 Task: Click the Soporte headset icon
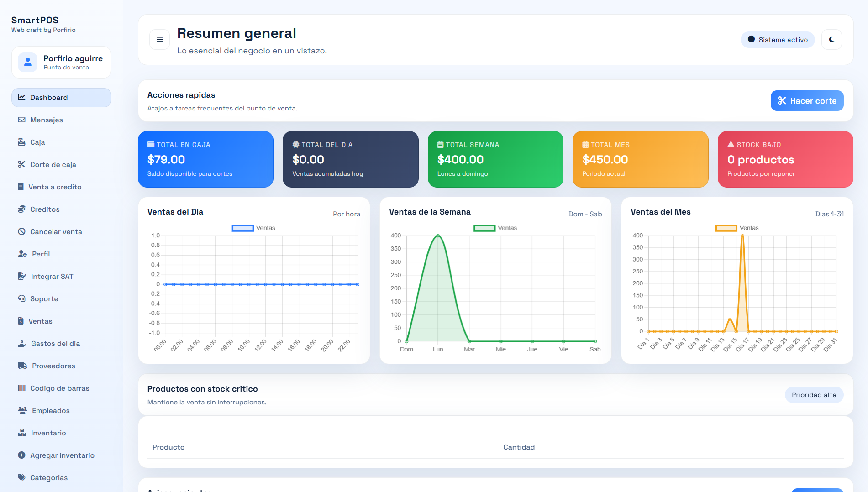(21, 299)
